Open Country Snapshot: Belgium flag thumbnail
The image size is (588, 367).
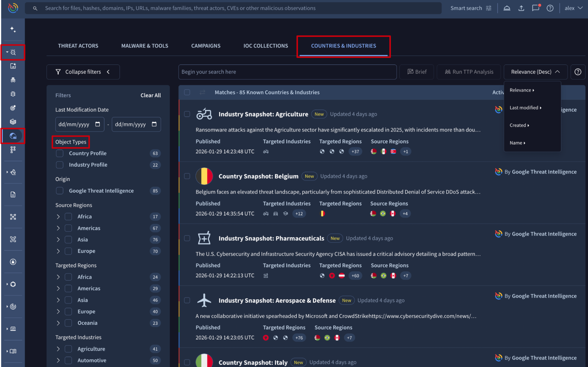204,176
